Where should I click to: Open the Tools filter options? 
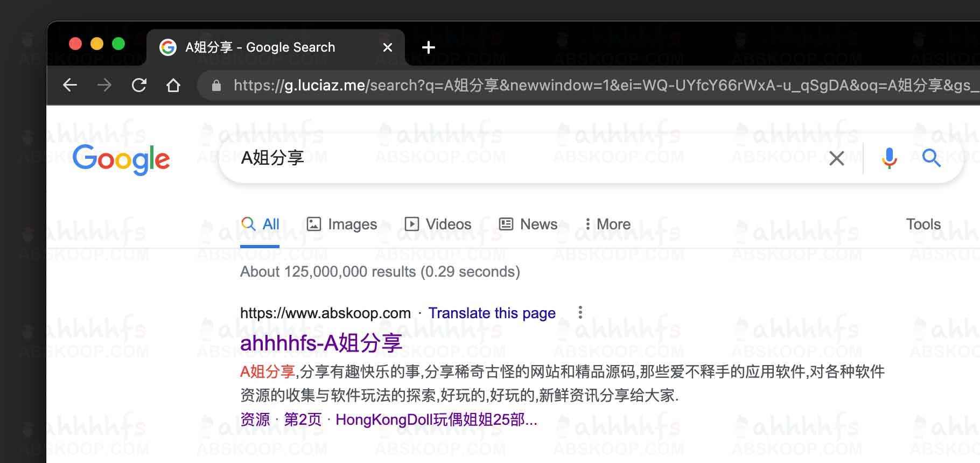tap(923, 224)
